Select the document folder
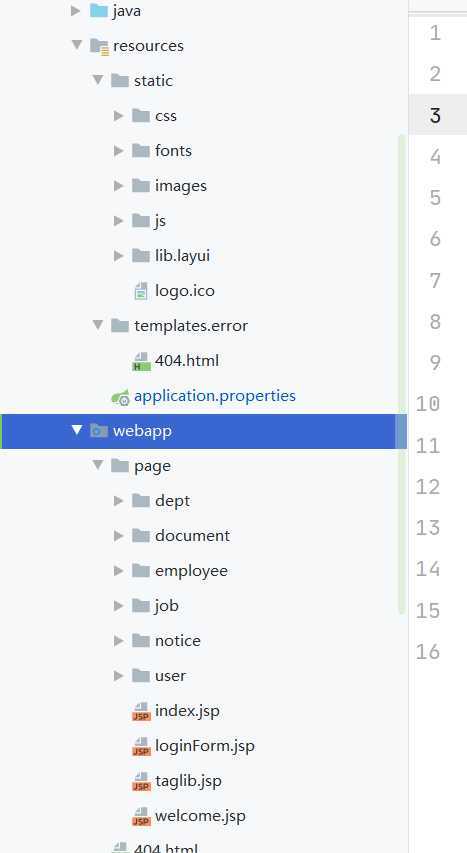 [181, 536]
